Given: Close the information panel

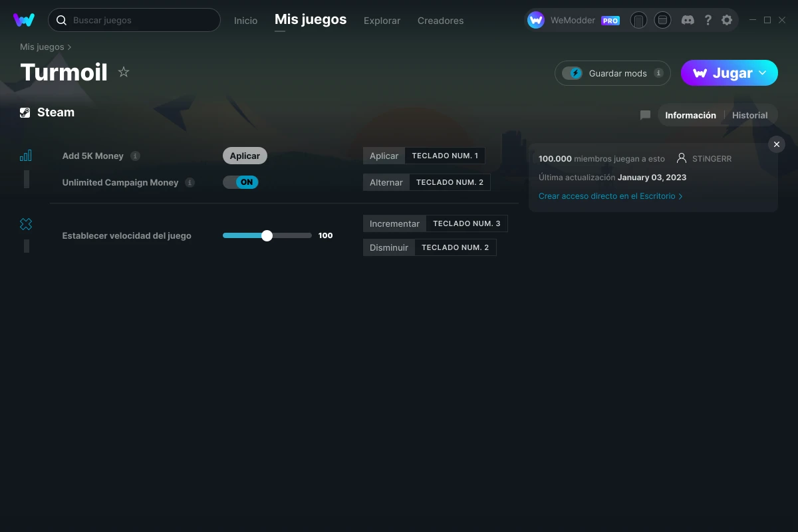Looking at the screenshot, I should (x=777, y=144).
